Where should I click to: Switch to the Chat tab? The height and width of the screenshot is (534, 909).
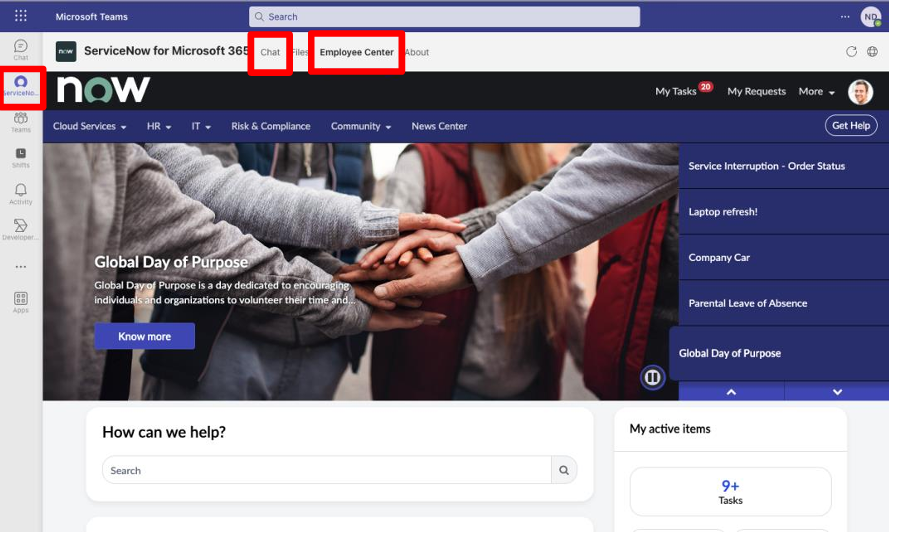(270, 52)
